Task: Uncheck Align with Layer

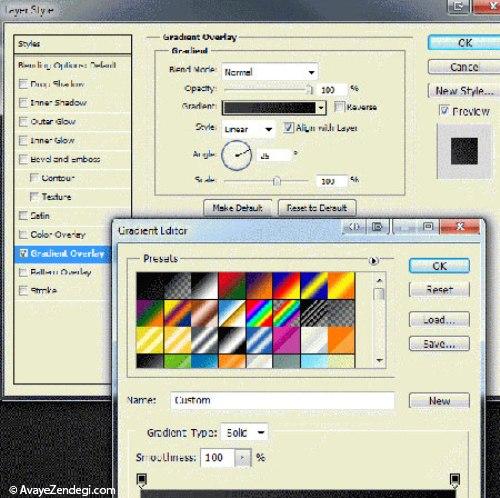Action: [x=288, y=128]
